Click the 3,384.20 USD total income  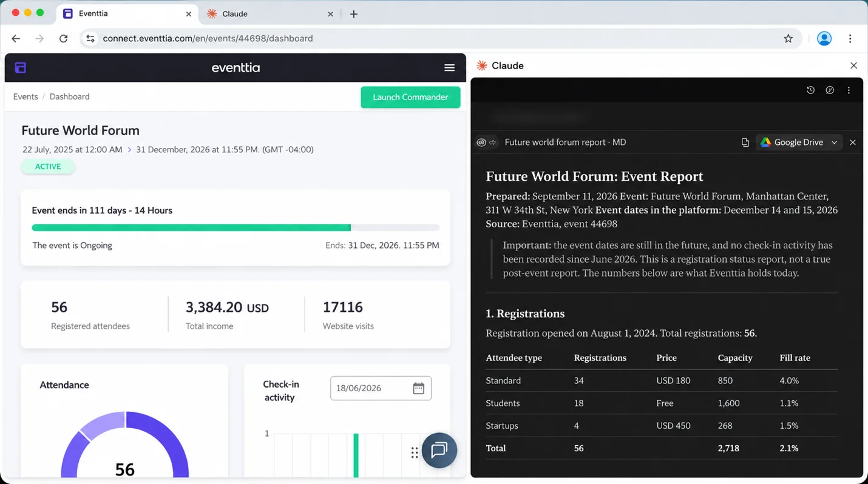coord(227,315)
